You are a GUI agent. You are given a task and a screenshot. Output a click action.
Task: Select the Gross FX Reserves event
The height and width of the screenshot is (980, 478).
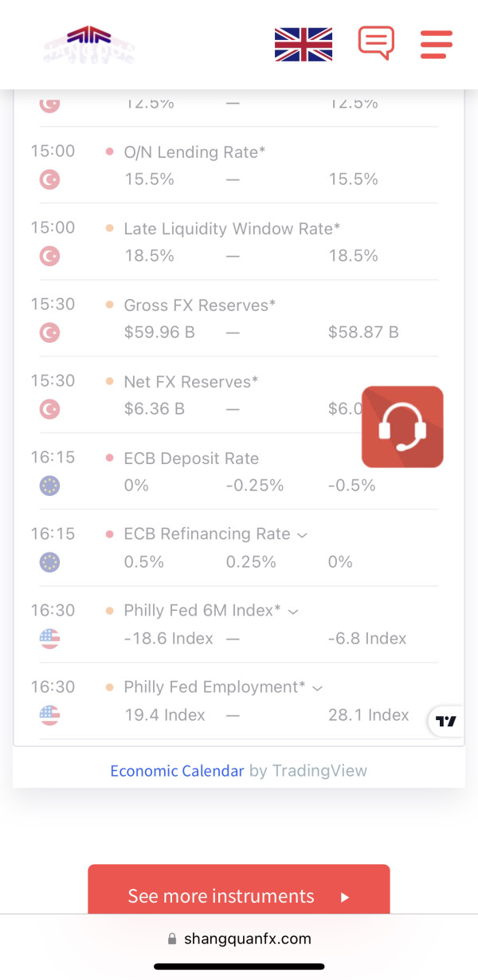[x=199, y=305]
